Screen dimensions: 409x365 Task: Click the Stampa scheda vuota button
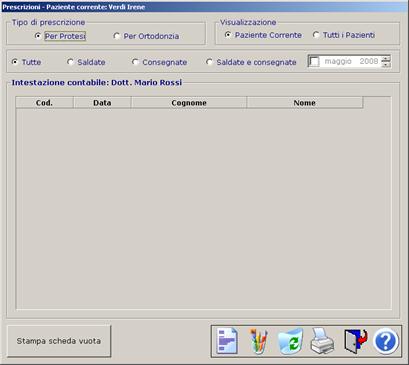pos(59,341)
